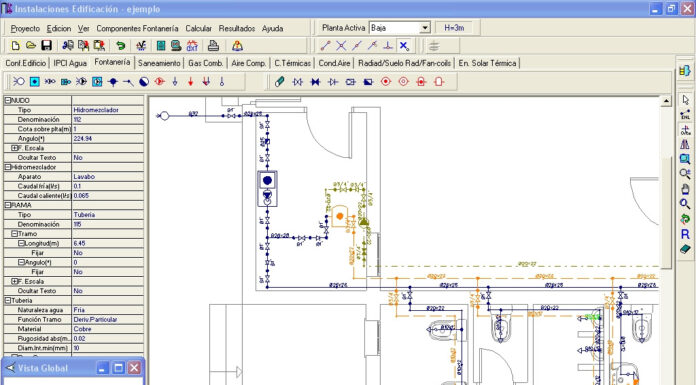Click the zoom window icon in right sidebar

pos(685,159)
